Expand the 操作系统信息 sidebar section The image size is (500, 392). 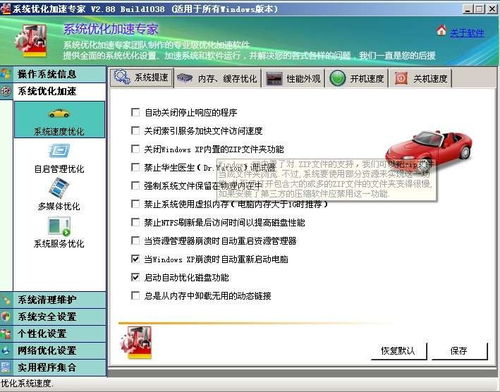[x=53, y=74]
